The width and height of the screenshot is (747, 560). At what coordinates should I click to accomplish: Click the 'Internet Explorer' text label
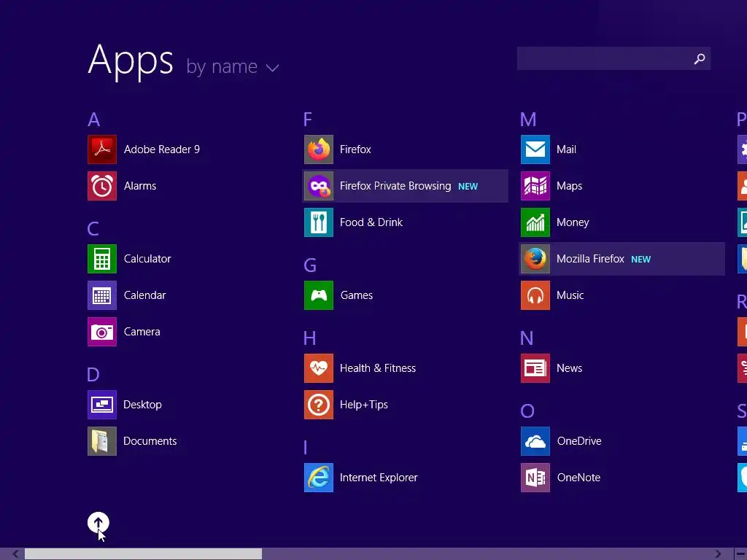[379, 477]
